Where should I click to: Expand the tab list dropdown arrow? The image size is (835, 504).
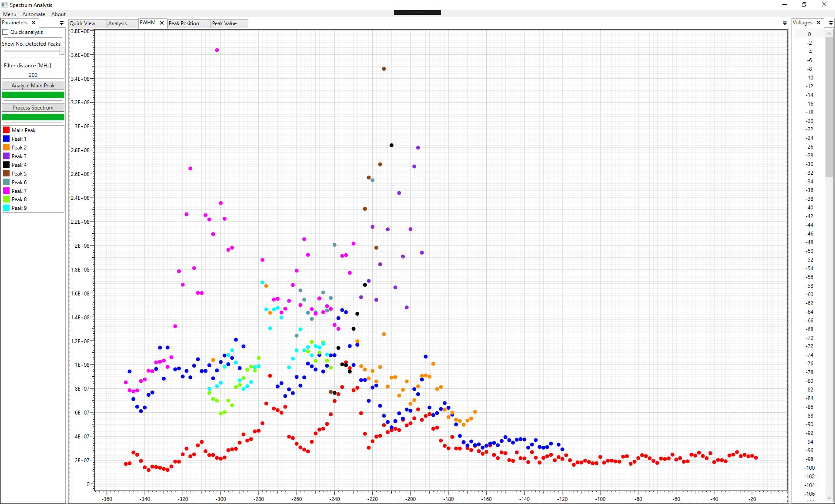coord(785,23)
